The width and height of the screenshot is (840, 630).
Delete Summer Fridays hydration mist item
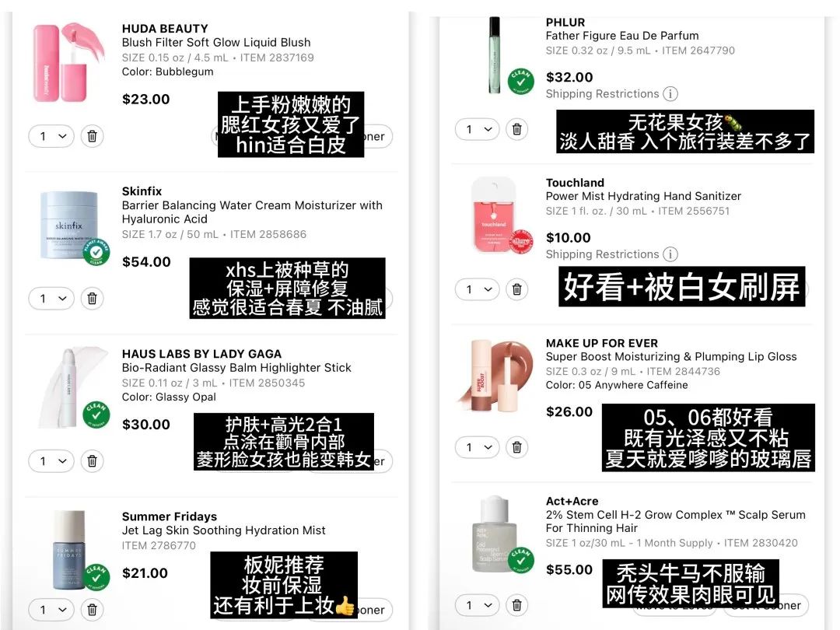92,610
